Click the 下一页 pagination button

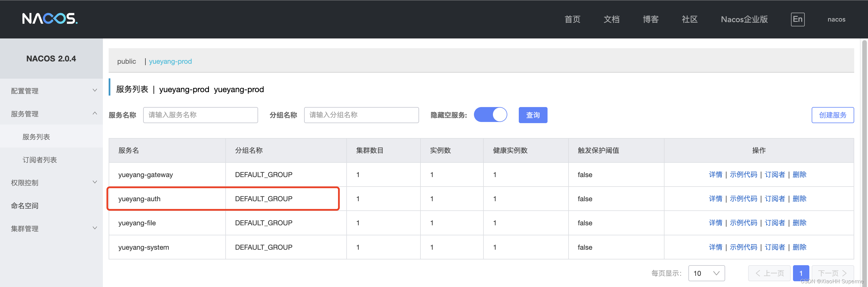(832, 273)
